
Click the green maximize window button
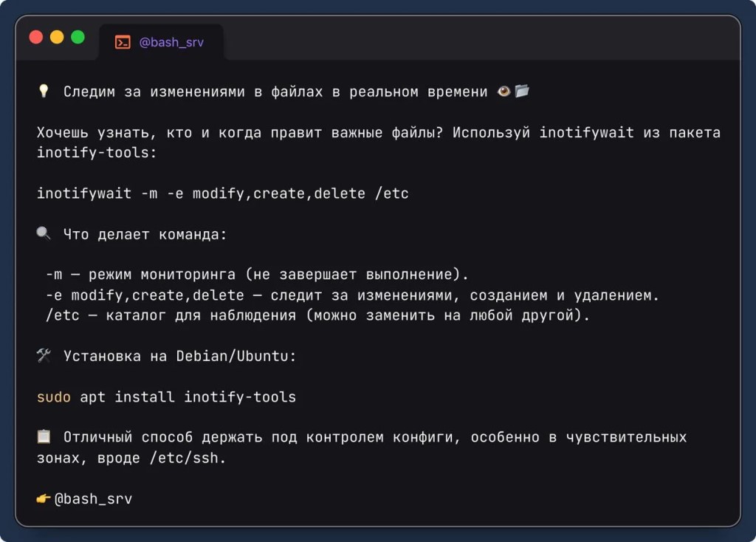(78, 37)
